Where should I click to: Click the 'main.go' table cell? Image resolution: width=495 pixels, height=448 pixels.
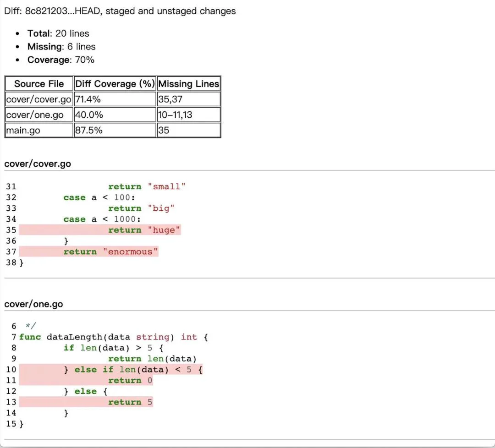(x=39, y=130)
